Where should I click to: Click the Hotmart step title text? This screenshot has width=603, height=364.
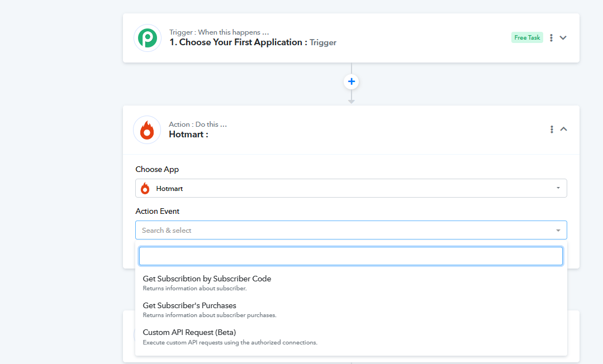[x=188, y=135]
